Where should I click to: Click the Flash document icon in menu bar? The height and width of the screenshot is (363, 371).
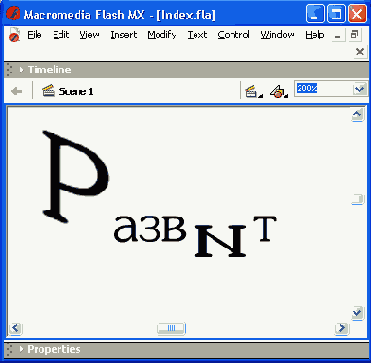(x=14, y=35)
